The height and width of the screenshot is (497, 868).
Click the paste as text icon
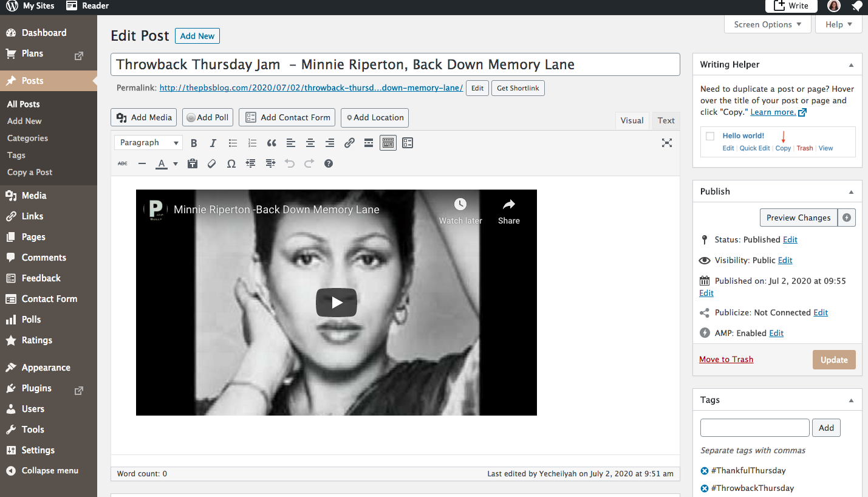[x=193, y=164]
